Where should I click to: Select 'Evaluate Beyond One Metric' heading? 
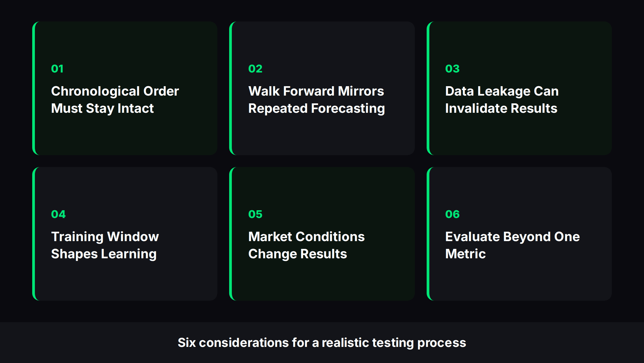[513, 245]
